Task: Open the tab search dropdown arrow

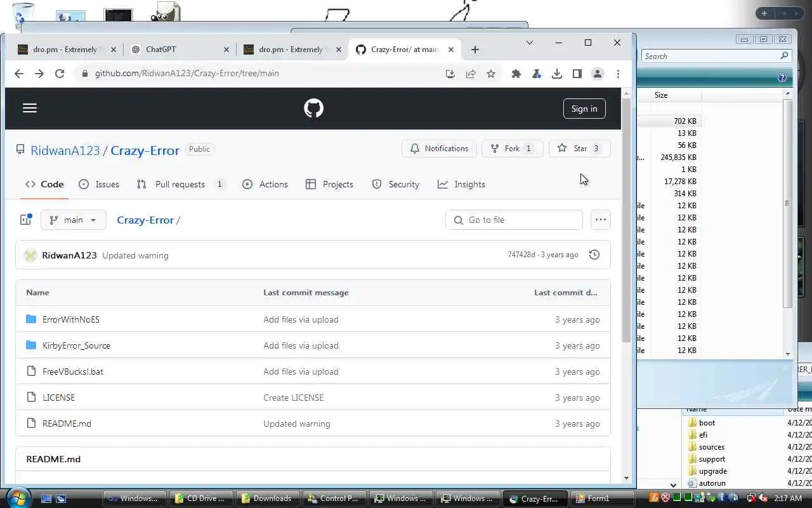Action: click(530, 43)
